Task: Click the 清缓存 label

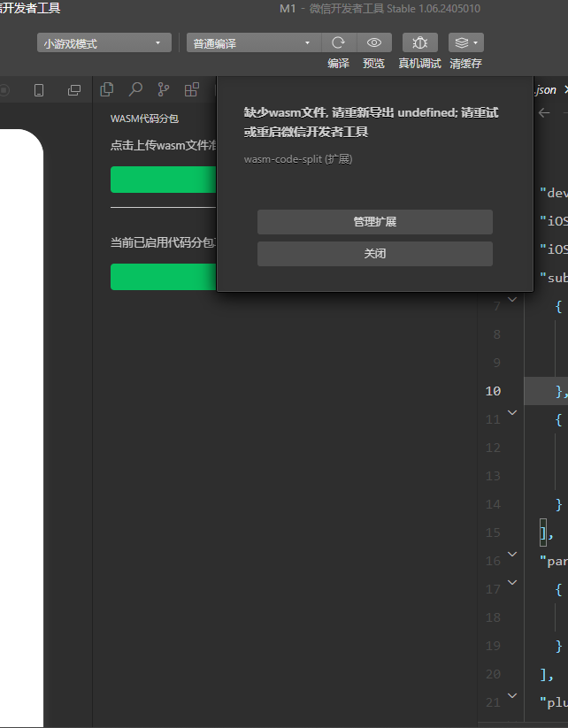Action: point(466,64)
